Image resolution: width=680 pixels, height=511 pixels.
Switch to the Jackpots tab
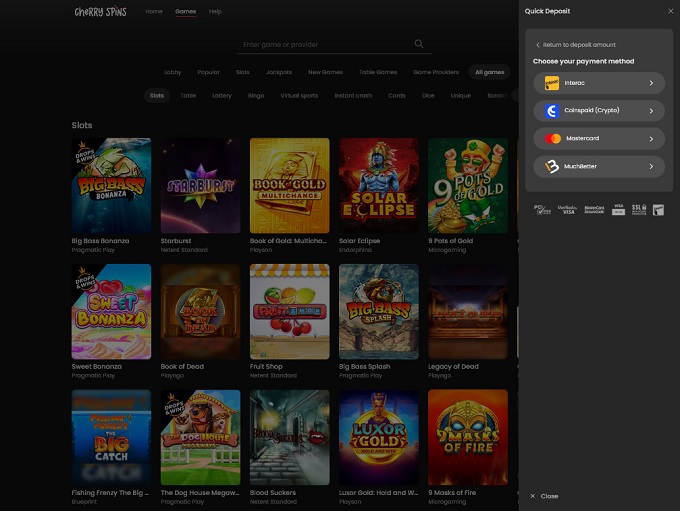279,72
